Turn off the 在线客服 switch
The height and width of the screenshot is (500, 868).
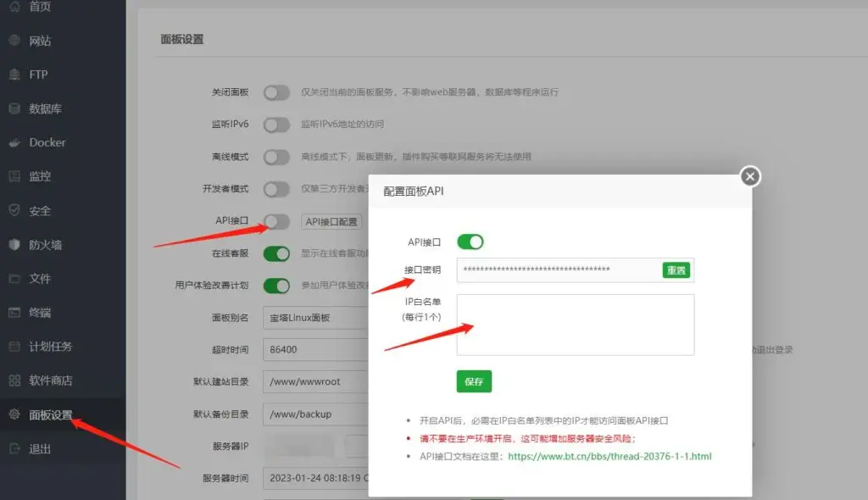[277, 253]
